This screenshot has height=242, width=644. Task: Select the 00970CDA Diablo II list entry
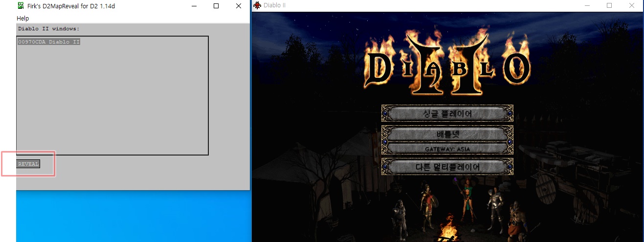click(x=49, y=42)
